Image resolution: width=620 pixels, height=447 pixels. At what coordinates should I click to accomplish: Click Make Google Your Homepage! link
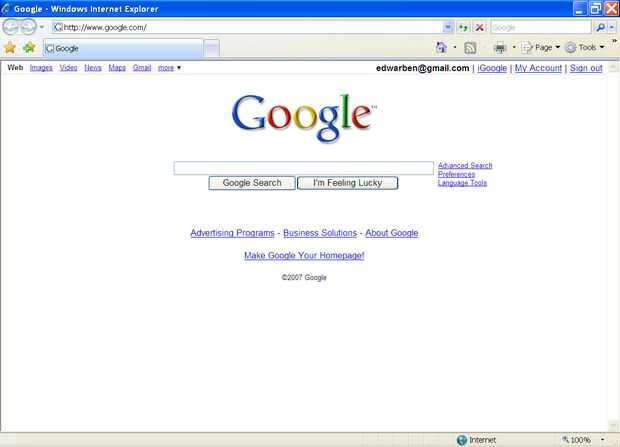click(x=304, y=256)
